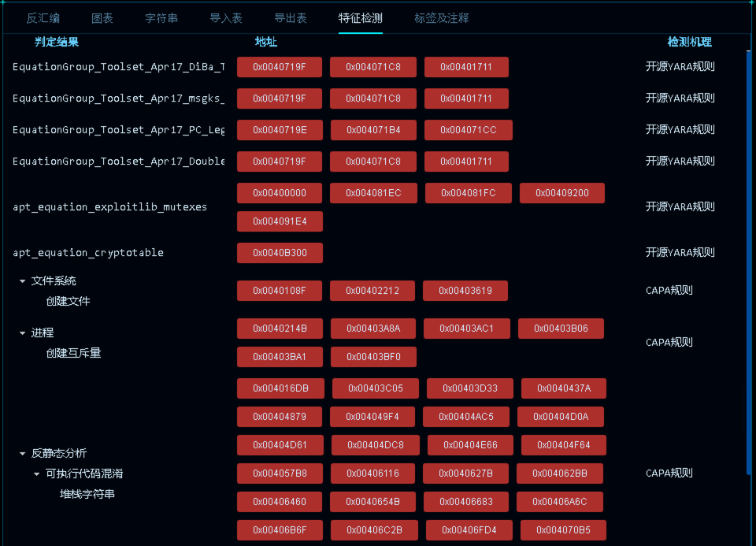Image resolution: width=756 pixels, height=546 pixels.
Task: Select address 0x00409200
Action: (562, 193)
